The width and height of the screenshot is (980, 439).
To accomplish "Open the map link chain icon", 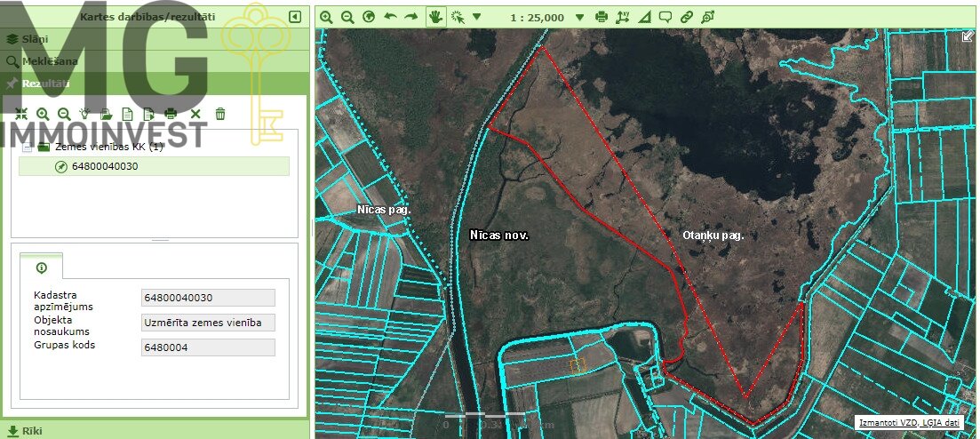I will pyautogui.click(x=686, y=17).
